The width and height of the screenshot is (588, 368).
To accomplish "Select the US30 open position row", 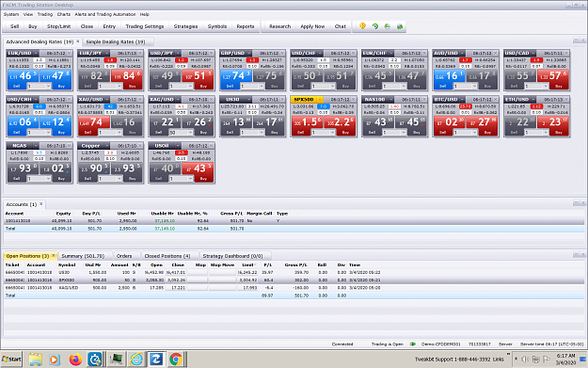I will 294,272.
